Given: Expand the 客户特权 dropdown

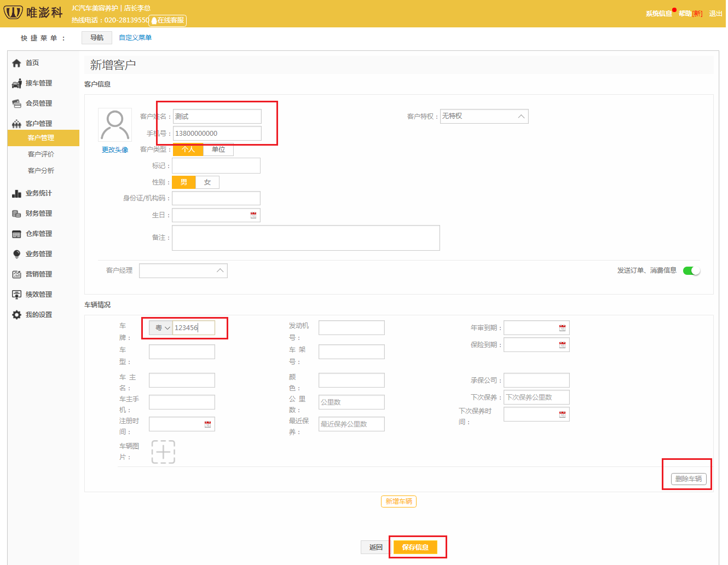Looking at the screenshot, I should [484, 116].
